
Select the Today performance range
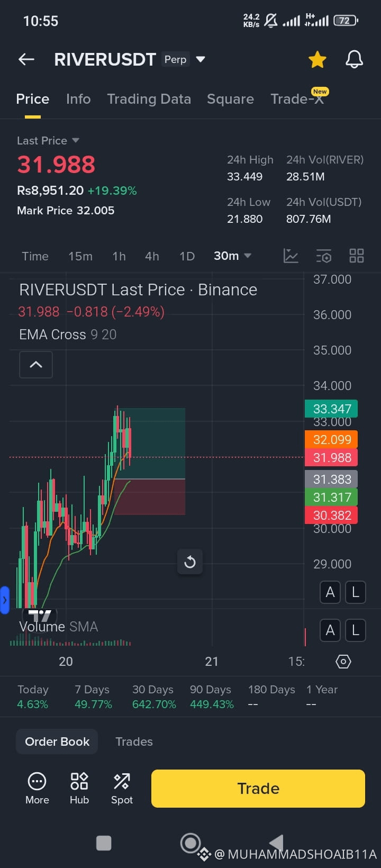click(x=33, y=697)
